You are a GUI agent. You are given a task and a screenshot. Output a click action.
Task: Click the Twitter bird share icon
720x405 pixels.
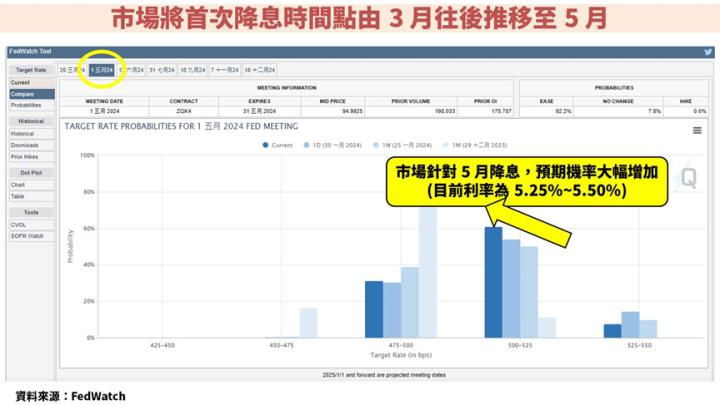click(707, 51)
